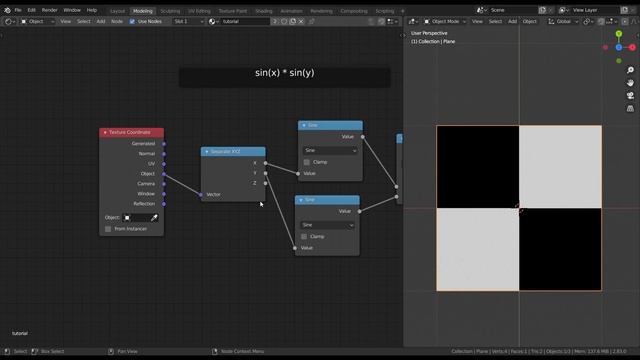Open the Global transform orientation dropdown
This screenshot has width=640, height=360.
click(563, 22)
